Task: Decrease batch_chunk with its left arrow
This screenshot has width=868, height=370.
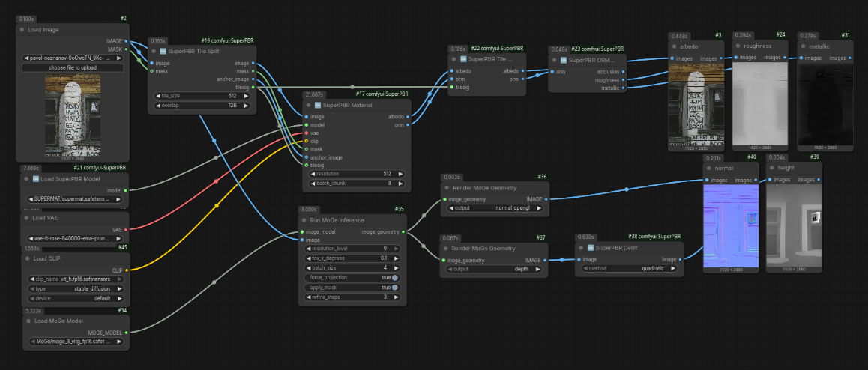Action: tap(312, 183)
